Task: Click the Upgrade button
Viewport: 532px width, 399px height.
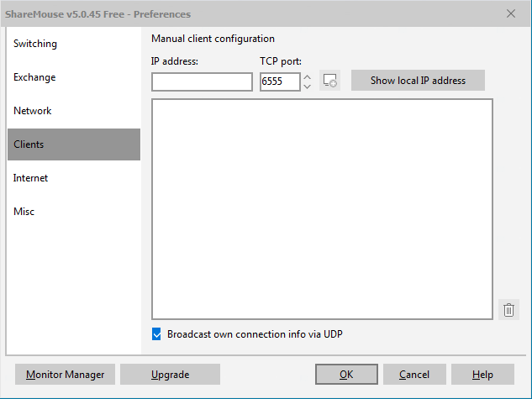Action: click(x=170, y=375)
